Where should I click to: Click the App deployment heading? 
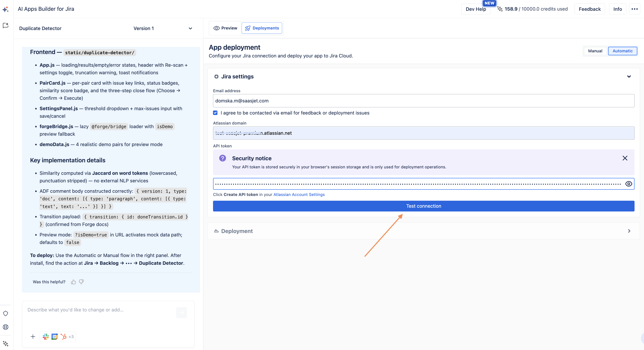[235, 47]
